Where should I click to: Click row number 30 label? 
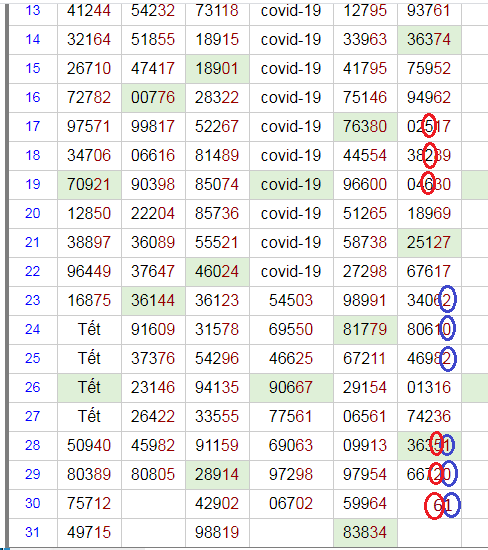[x=33, y=504]
